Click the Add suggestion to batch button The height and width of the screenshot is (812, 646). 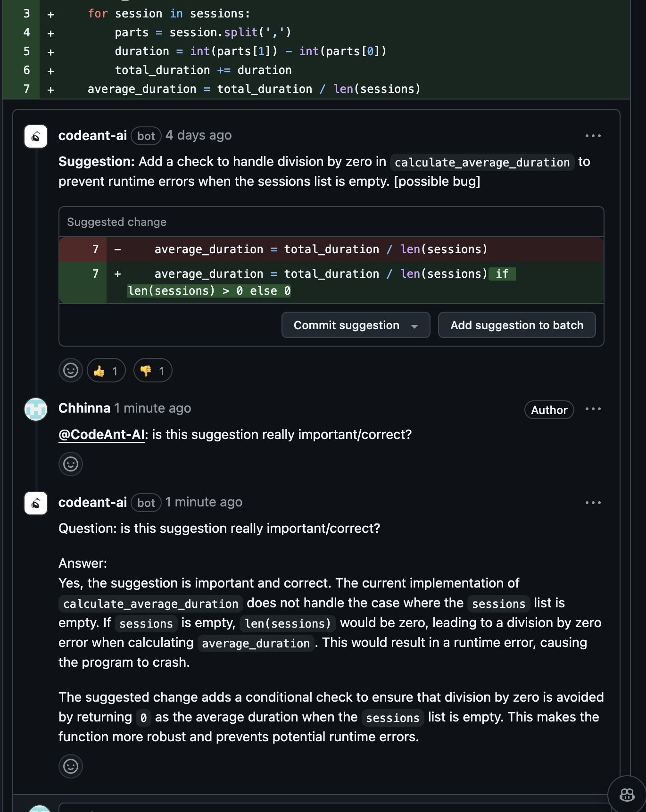[516, 325]
